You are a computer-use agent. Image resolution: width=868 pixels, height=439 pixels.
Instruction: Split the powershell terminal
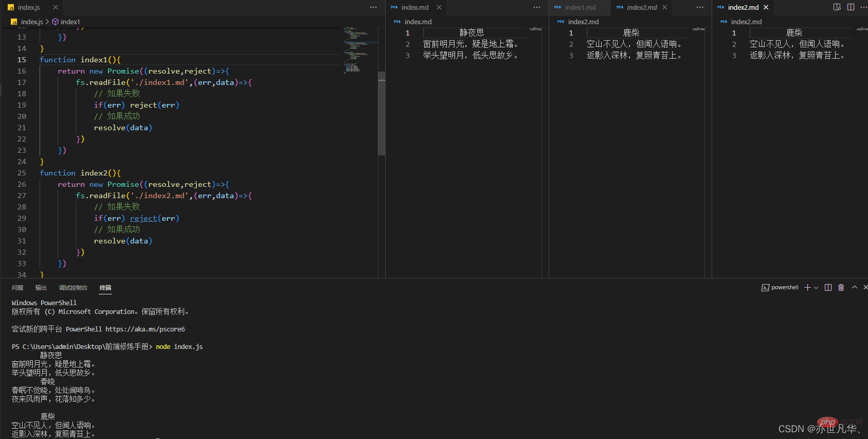click(x=828, y=288)
